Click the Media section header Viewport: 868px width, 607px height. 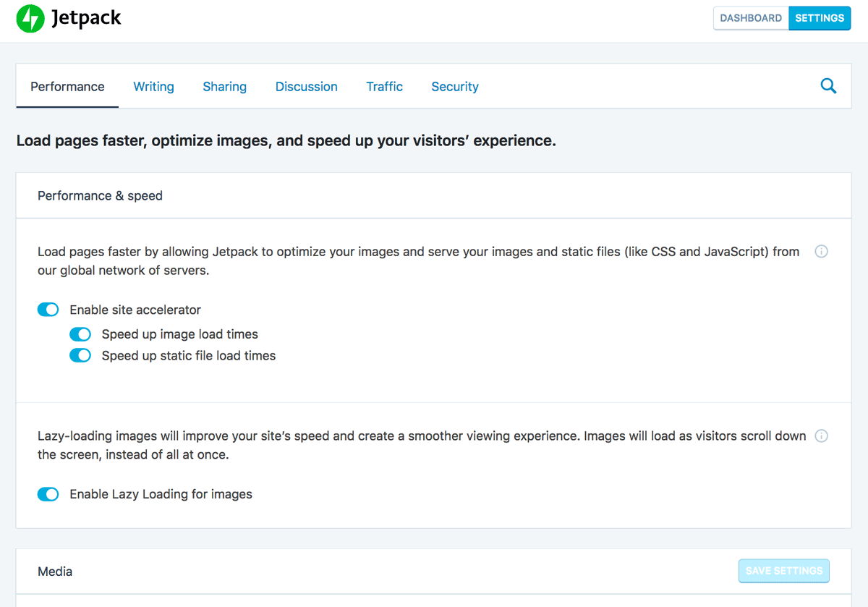[433, 572]
